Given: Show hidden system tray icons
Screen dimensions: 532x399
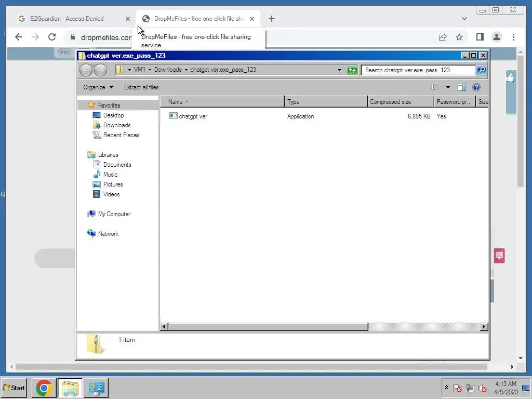Looking at the screenshot, I should click(446, 388).
